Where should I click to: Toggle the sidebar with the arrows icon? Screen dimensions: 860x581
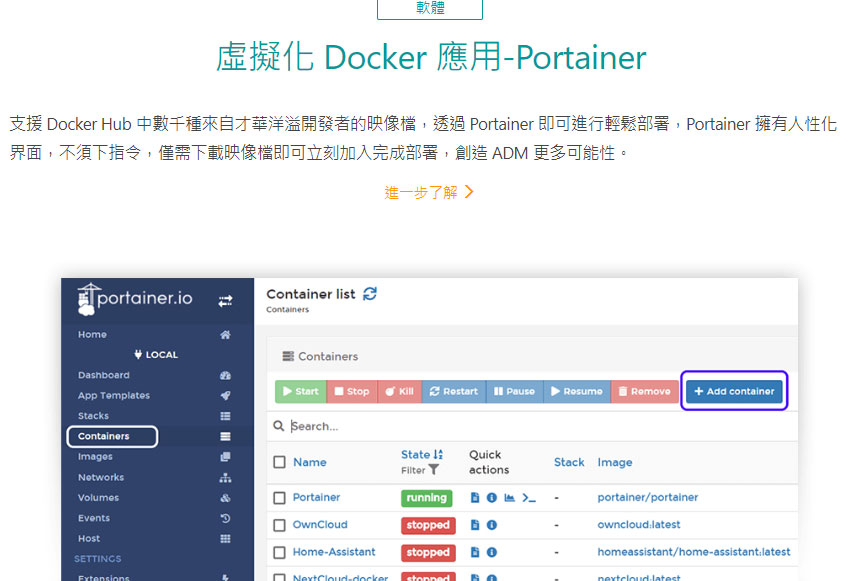(225, 301)
